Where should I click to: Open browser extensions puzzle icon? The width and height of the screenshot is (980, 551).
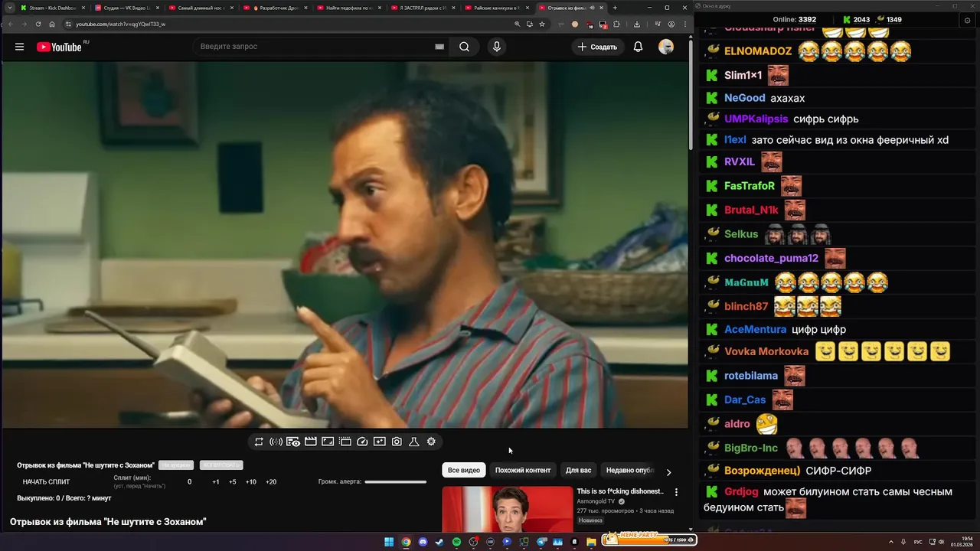click(x=616, y=24)
